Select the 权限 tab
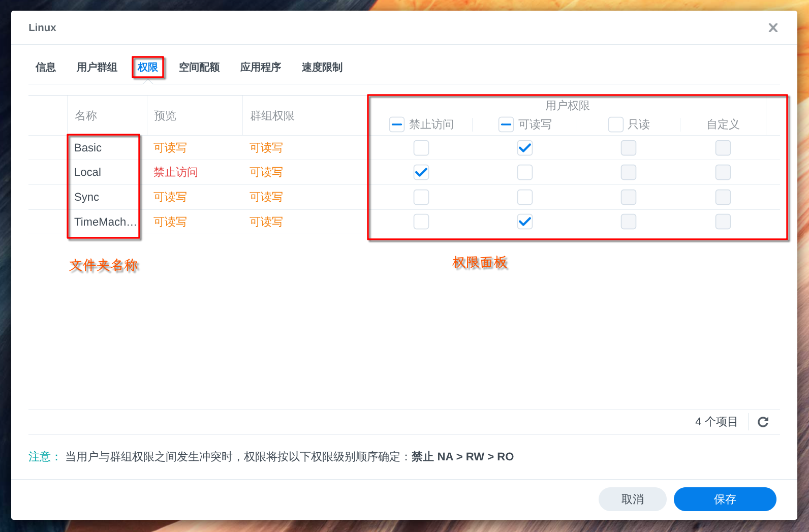This screenshot has height=532, width=809. pos(148,67)
